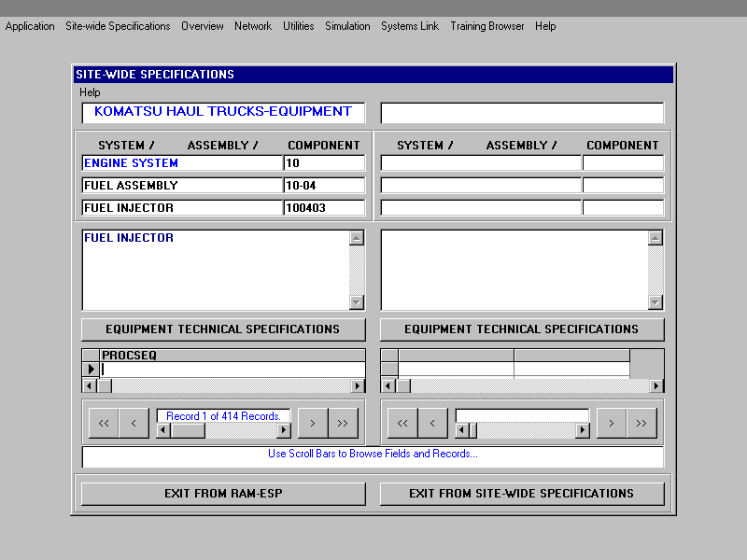
Task: Click the component code field showing 100403
Action: click(324, 208)
